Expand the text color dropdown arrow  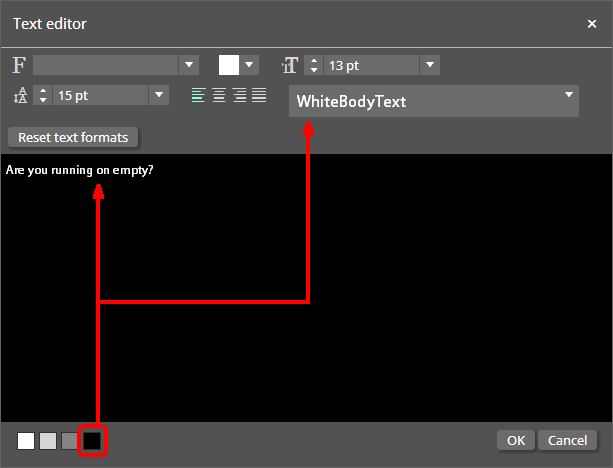[249, 65]
